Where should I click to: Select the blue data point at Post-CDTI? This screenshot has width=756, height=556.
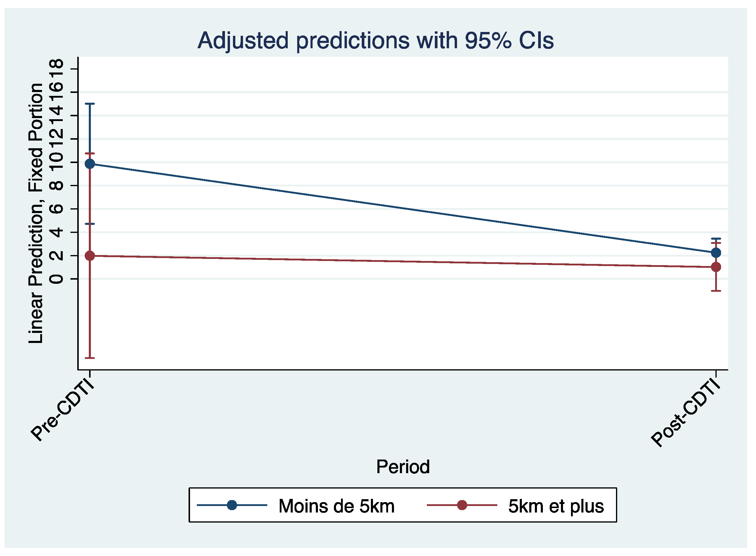[x=716, y=252]
